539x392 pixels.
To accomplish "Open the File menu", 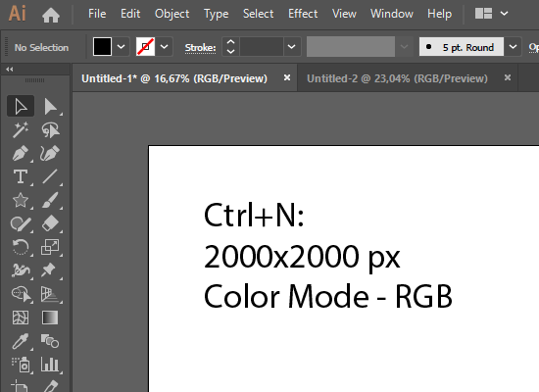I will (x=97, y=14).
